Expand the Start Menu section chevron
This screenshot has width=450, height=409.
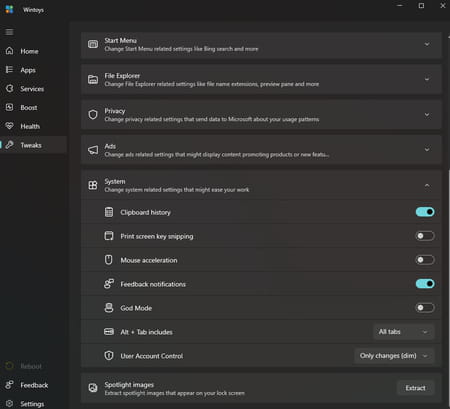(x=427, y=44)
